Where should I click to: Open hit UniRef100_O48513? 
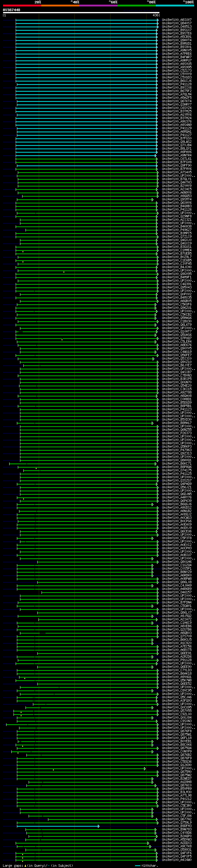click(176, 26)
